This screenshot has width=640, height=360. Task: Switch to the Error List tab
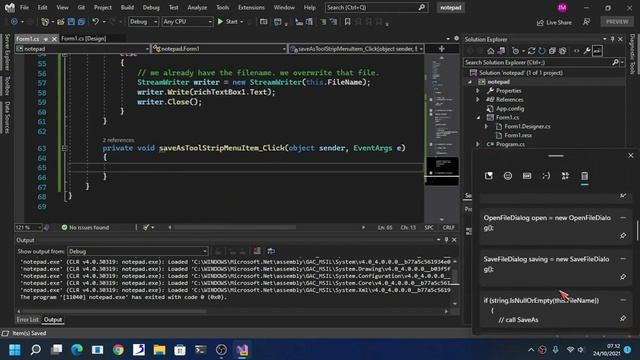(28, 320)
